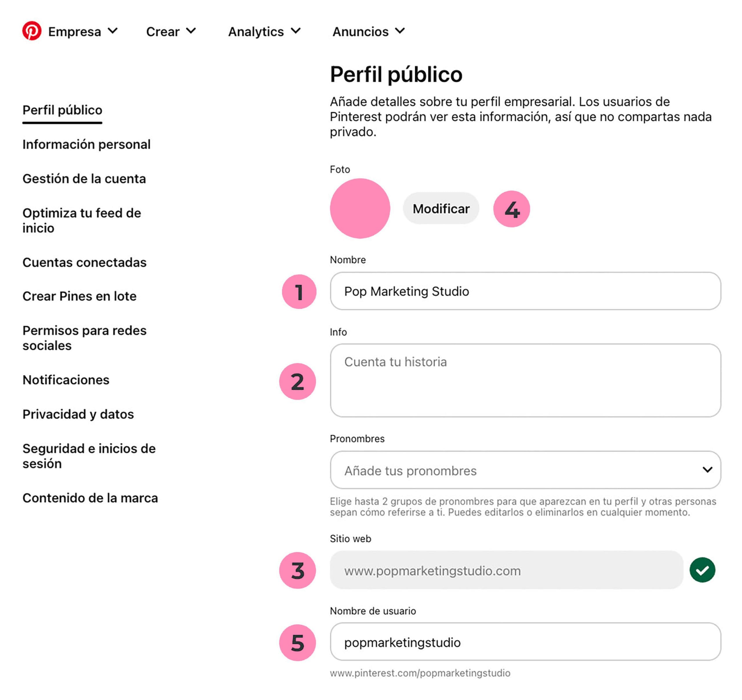Open the Añade tus pronombres selector
This screenshot has height=700, width=742.
pos(525,470)
